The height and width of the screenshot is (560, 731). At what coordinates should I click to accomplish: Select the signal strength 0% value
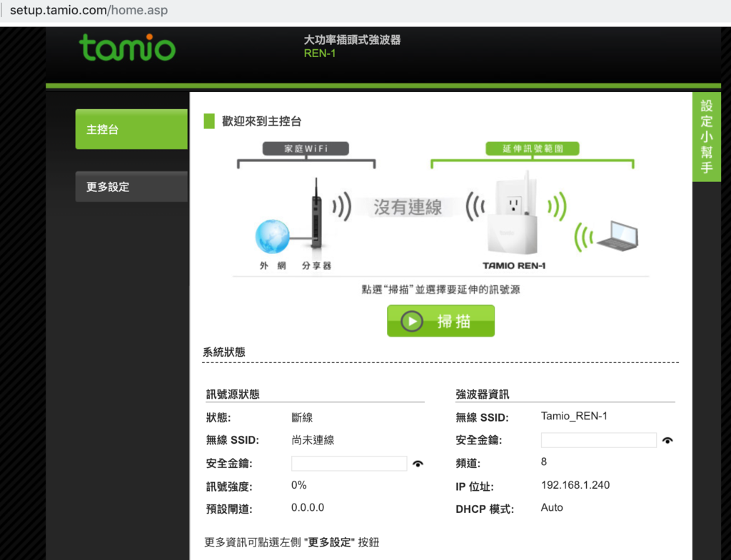tap(299, 485)
